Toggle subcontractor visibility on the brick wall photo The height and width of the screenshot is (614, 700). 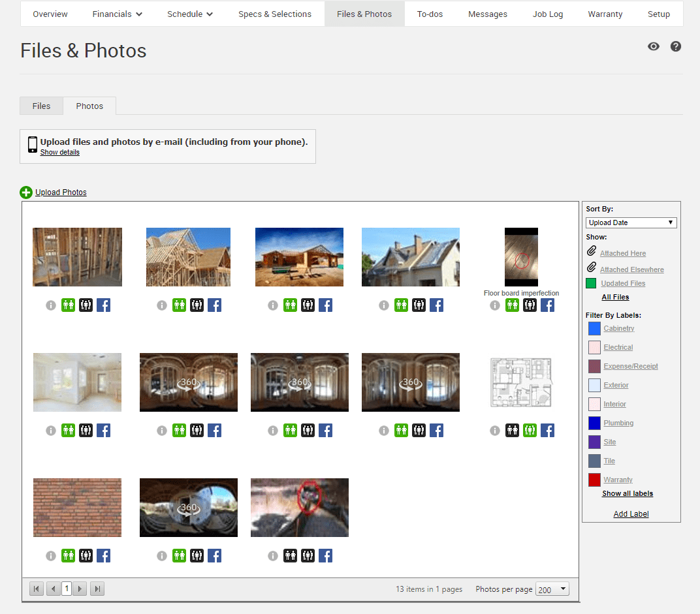86,555
